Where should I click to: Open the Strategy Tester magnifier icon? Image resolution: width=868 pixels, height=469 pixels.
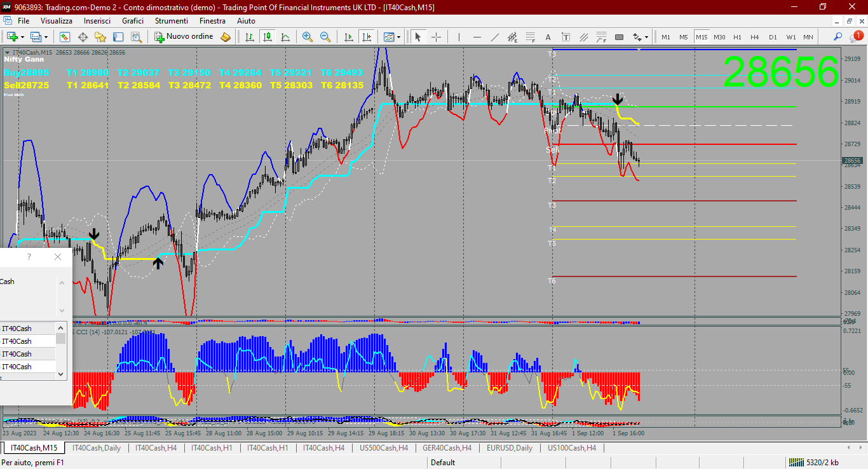coord(136,37)
